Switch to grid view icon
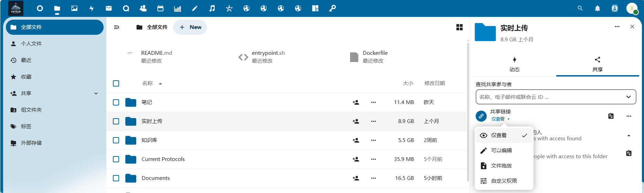 coord(459,27)
